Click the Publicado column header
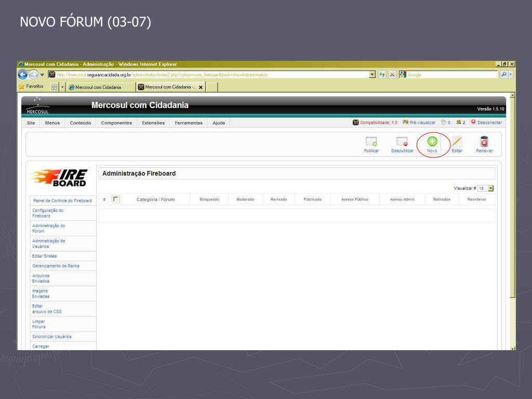Viewport: 532px width, 399px height. pos(312,199)
